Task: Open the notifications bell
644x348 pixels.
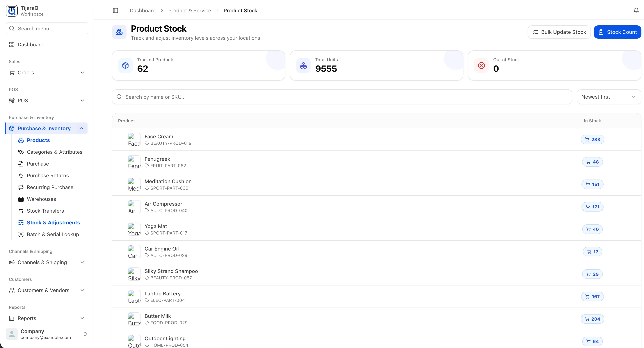Action: 636,10
